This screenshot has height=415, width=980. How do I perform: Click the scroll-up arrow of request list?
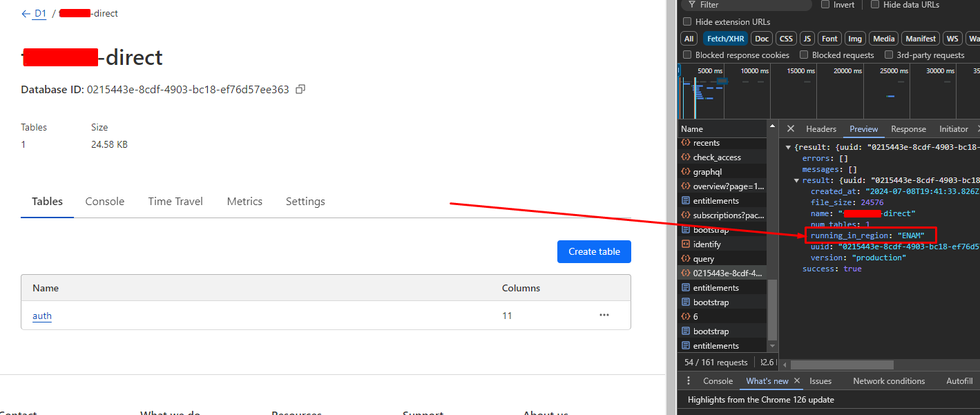pos(772,128)
